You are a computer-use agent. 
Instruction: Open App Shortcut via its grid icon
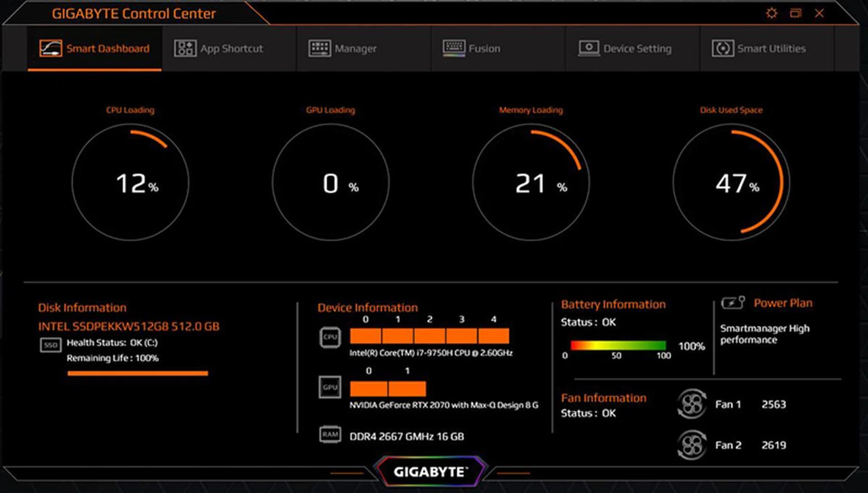[186, 47]
